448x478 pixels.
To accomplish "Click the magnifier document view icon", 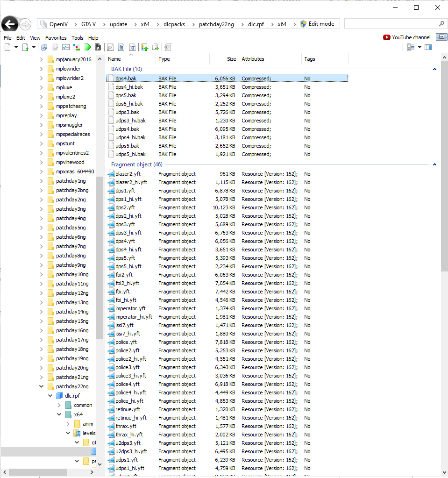I will point(110,47).
